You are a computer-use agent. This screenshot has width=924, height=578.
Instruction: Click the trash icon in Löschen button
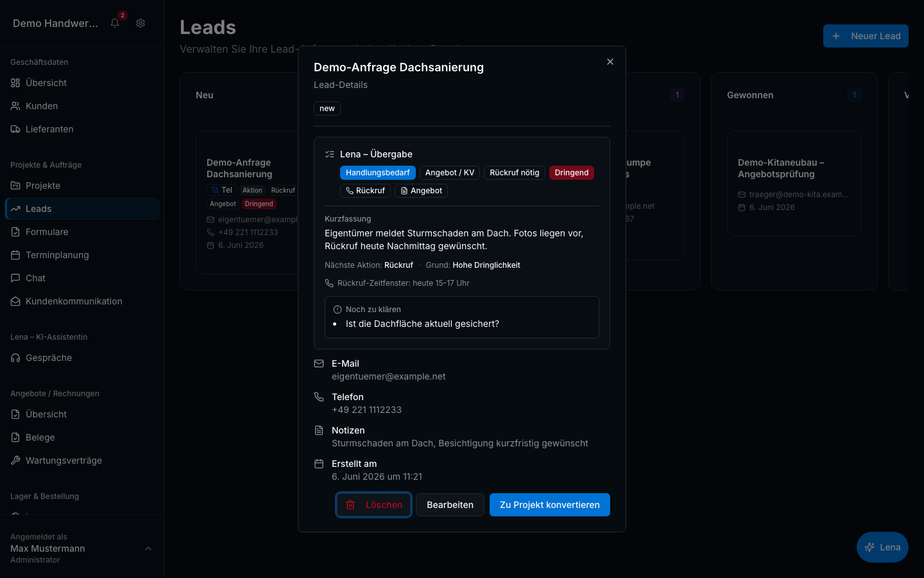coord(350,505)
